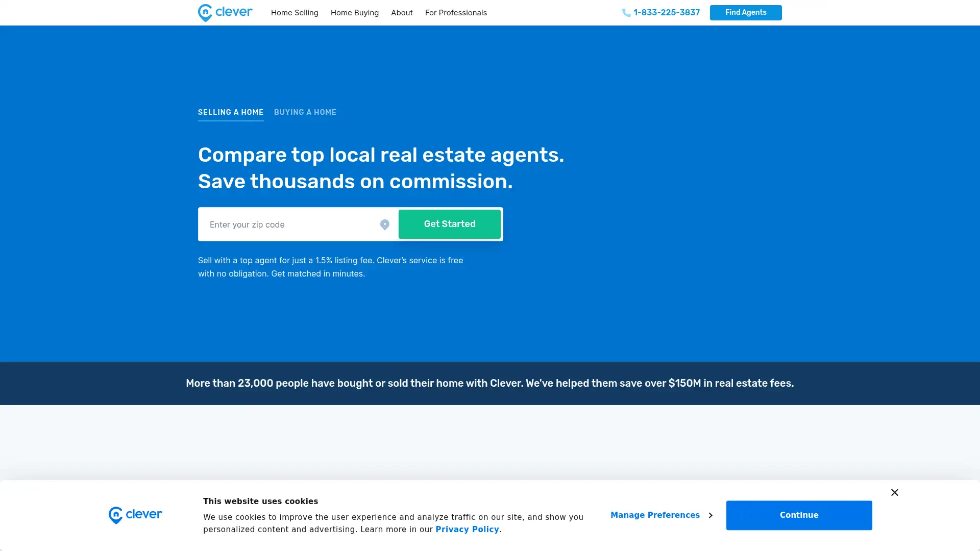
Task: Click the Clever logo in the cookie banner
Action: point(135,515)
